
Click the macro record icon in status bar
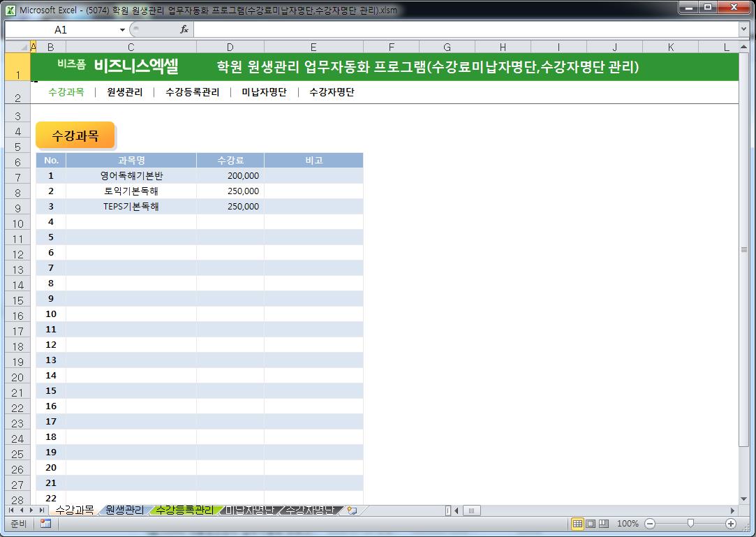click(45, 524)
